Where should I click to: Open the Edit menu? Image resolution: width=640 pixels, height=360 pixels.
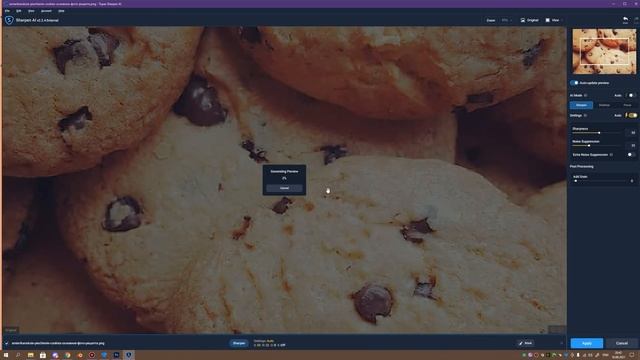[18, 11]
